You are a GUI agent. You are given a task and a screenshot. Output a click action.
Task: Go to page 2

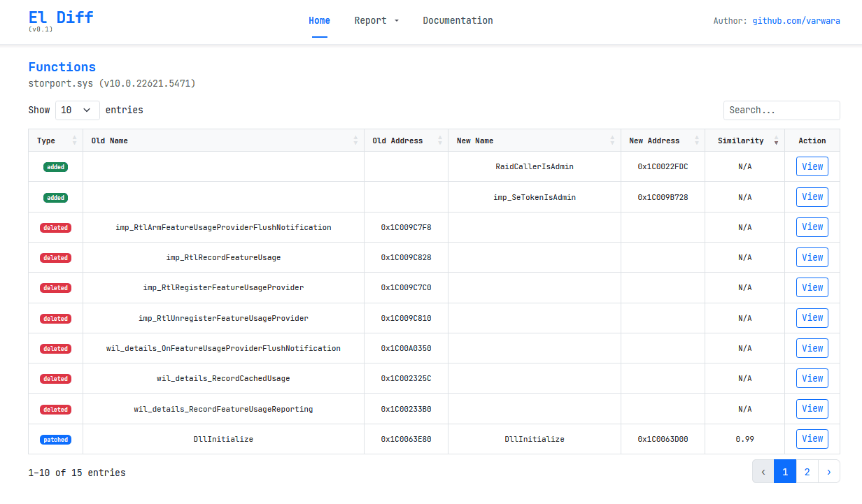(x=807, y=472)
